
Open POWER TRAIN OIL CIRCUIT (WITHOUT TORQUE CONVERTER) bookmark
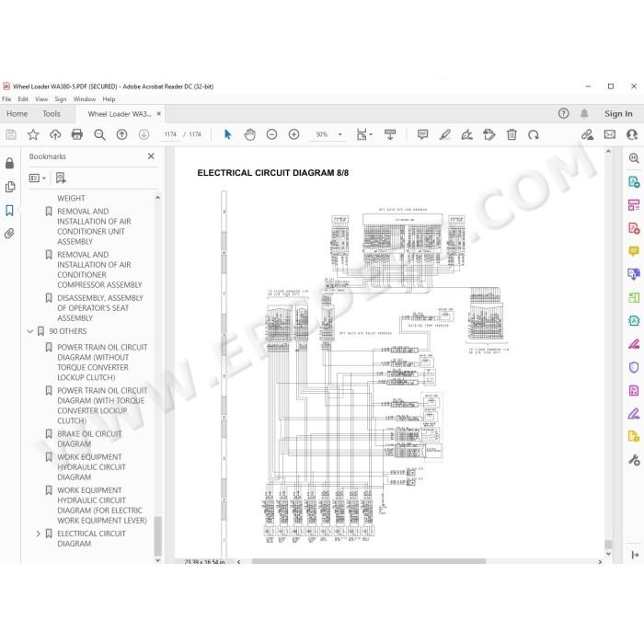(x=102, y=362)
